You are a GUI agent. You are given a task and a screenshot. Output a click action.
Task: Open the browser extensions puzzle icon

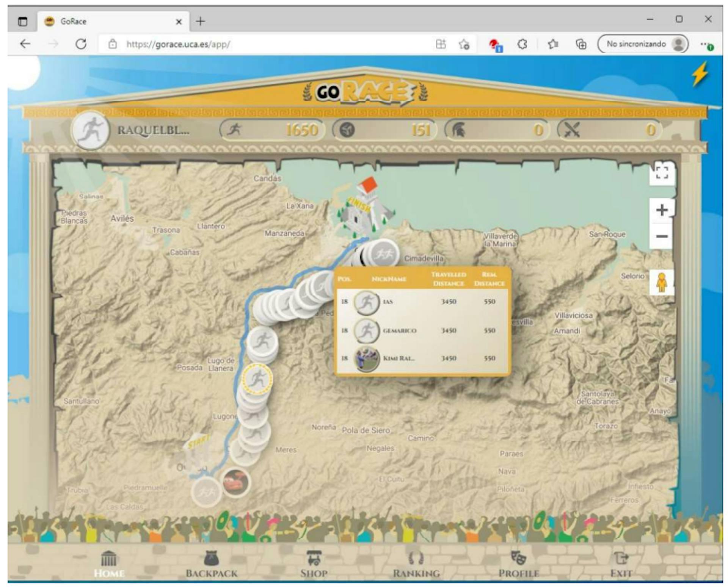click(522, 44)
